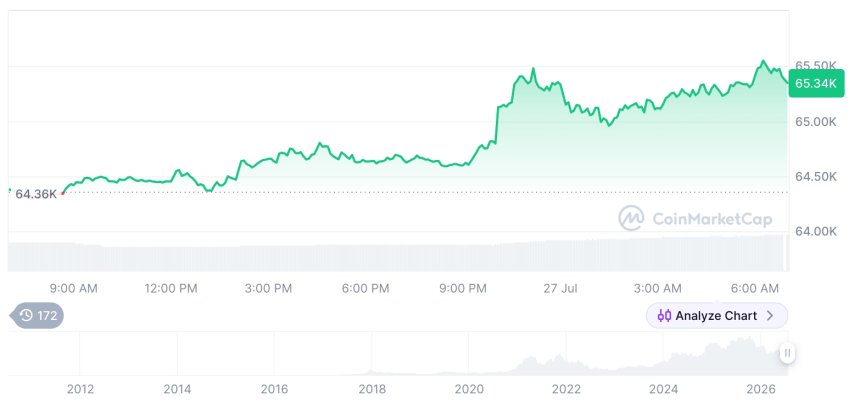Viewport: 860px width, 401px height.
Task: Open the Analyze Chart button
Action: [x=716, y=315]
